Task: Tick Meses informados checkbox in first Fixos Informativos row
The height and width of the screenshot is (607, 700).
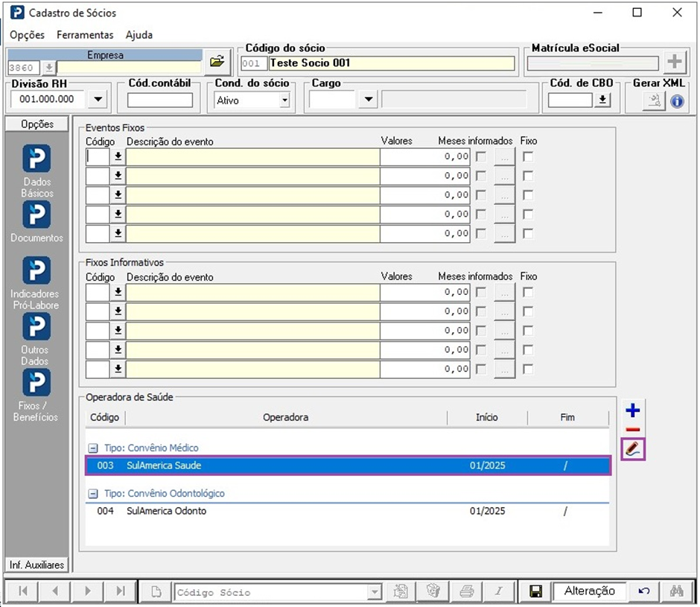Action: click(x=481, y=293)
